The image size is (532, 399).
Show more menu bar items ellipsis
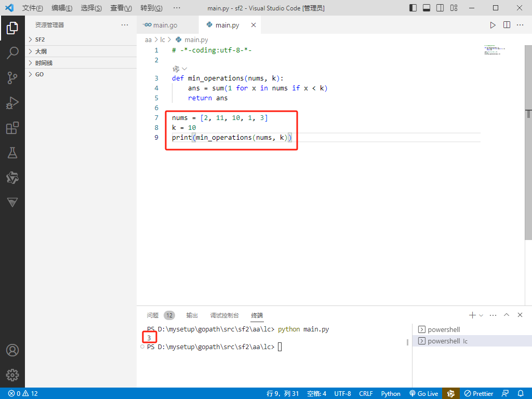tap(177, 8)
